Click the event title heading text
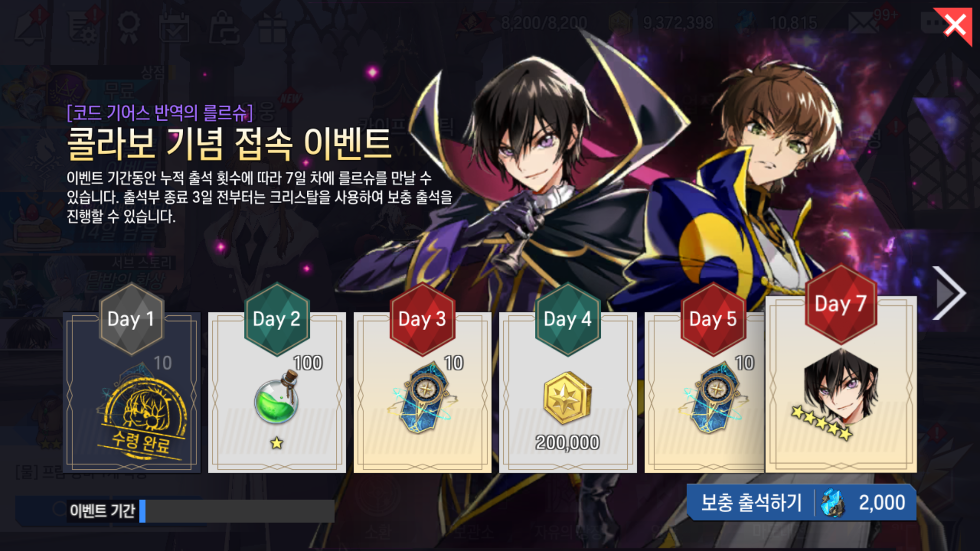 [x=229, y=143]
